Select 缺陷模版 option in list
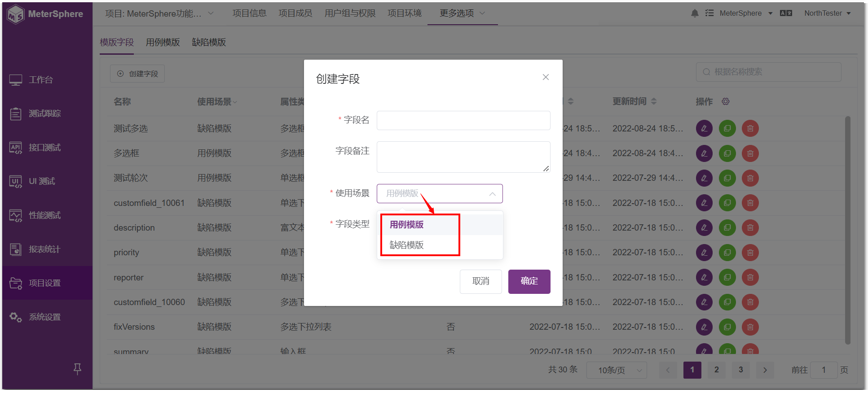The height and width of the screenshot is (393, 868). click(440, 245)
